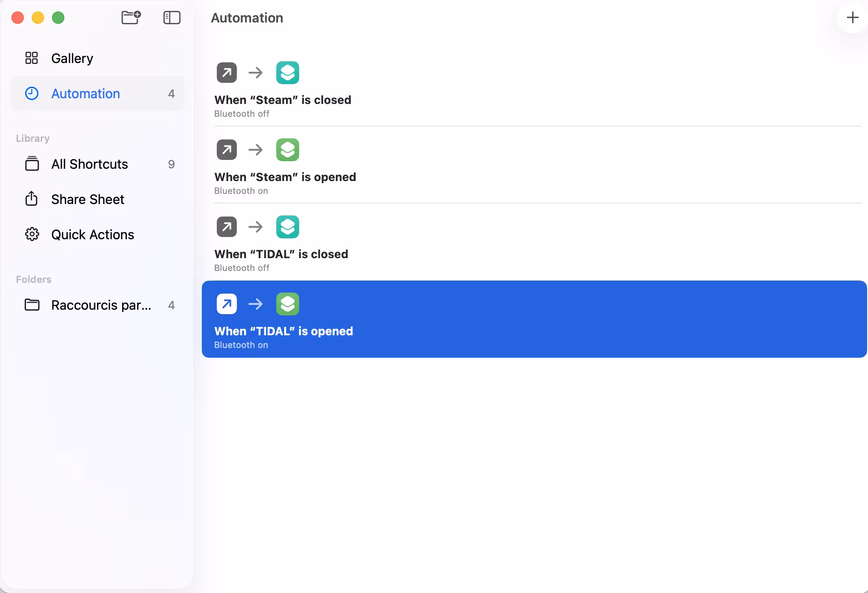The image size is (868, 593).
Task: Click the arrow between trigger and shortcut on TIDAL opened row
Action: pyautogui.click(x=256, y=304)
